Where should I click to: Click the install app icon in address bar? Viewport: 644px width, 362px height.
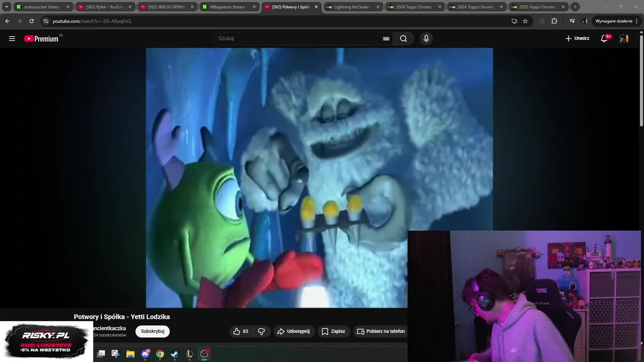(x=514, y=21)
